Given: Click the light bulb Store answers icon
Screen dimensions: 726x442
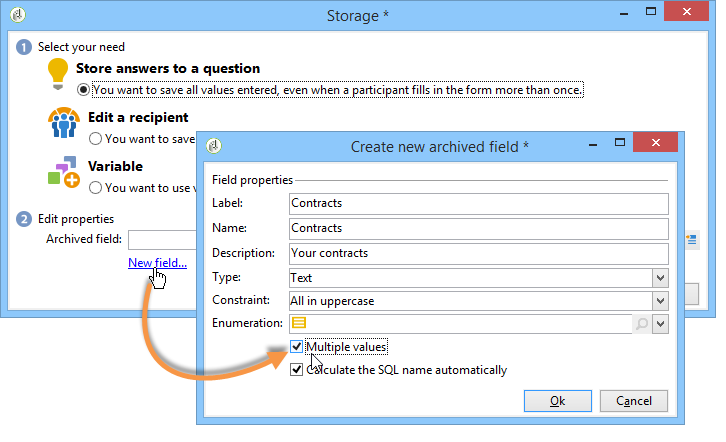Looking at the screenshot, I should pyautogui.click(x=59, y=73).
